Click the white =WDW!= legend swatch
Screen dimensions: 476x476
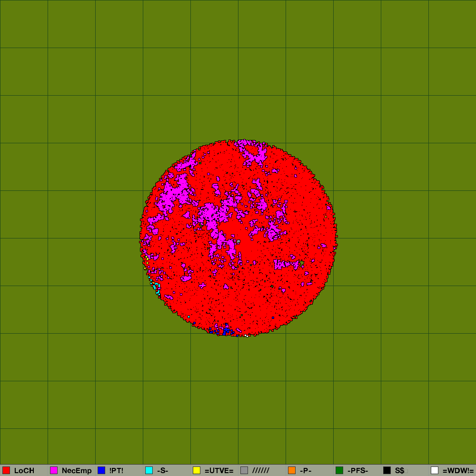click(435, 470)
